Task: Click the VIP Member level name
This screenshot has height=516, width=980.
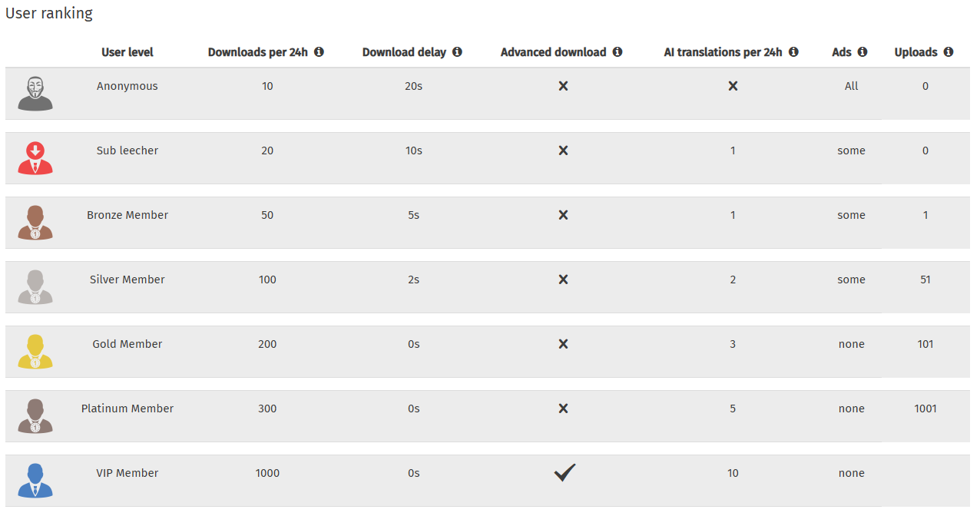Action: click(127, 473)
